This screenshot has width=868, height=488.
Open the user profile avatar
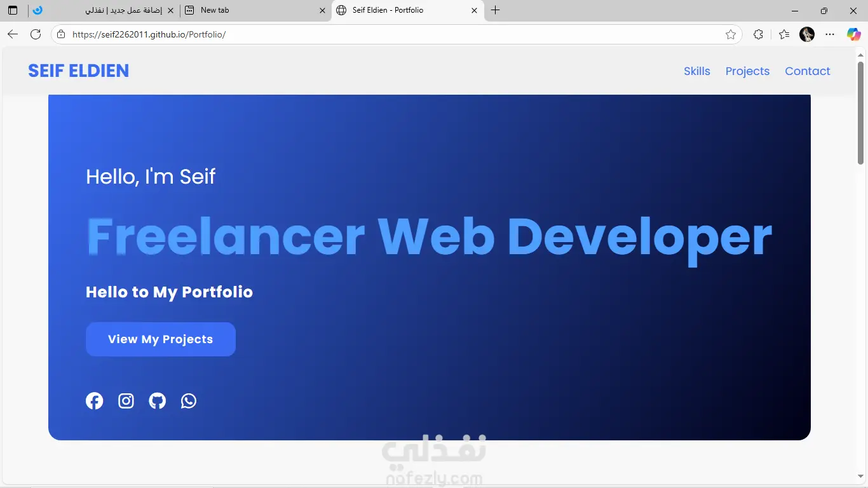[x=807, y=34]
